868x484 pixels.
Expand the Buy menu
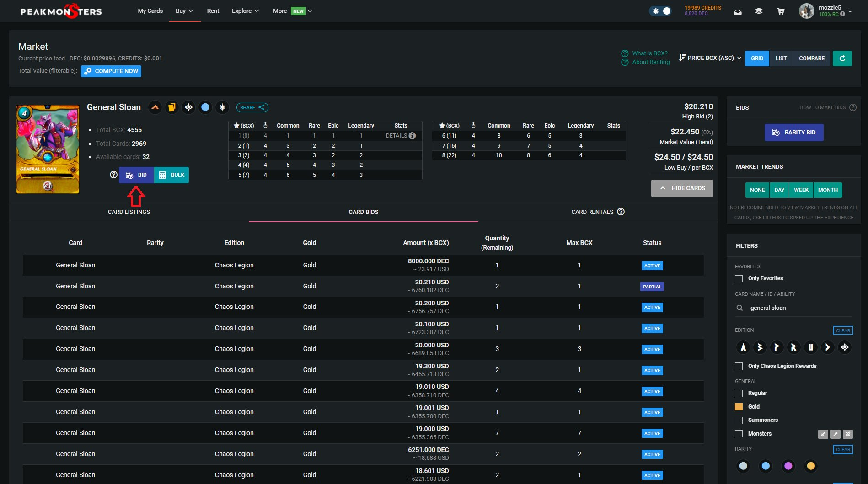[184, 11]
